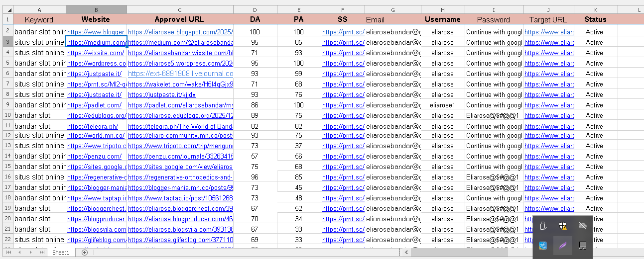The height and width of the screenshot is (259, 644).
Task: Open the eliarose.blogsvila.com approval URL
Action: [180, 229]
